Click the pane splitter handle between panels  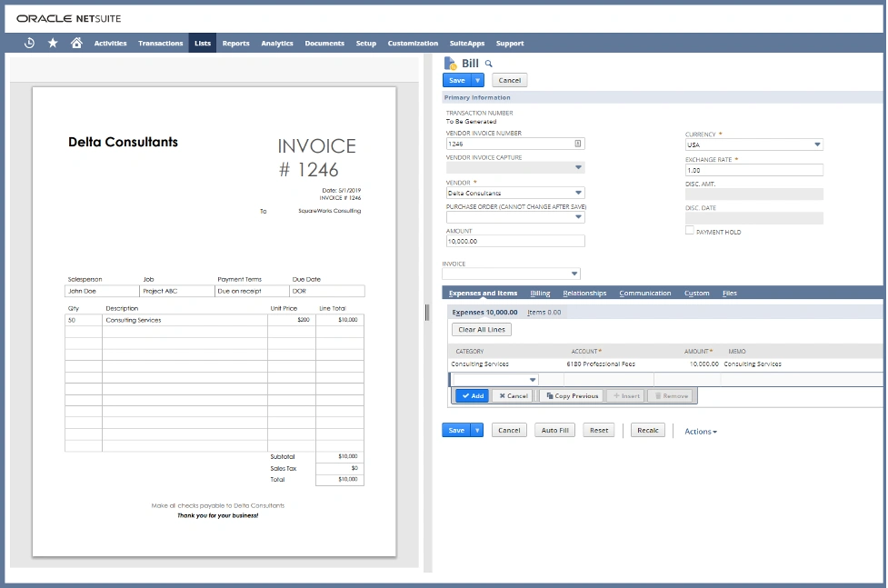tap(426, 312)
